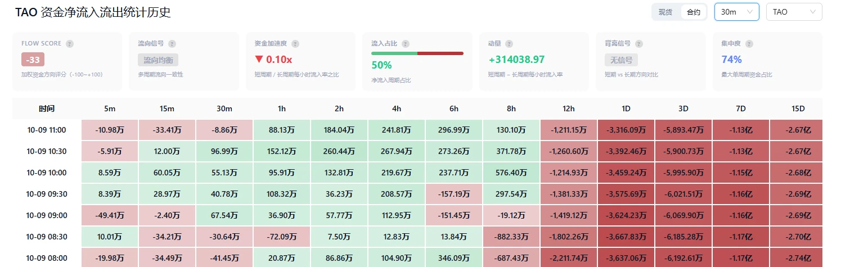Click the -33 flow score badge

[33, 60]
